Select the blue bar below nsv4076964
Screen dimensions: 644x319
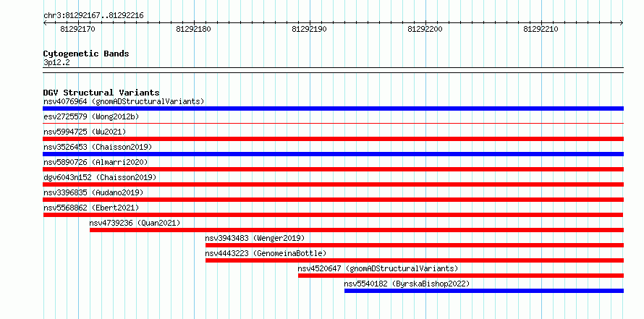point(333,109)
